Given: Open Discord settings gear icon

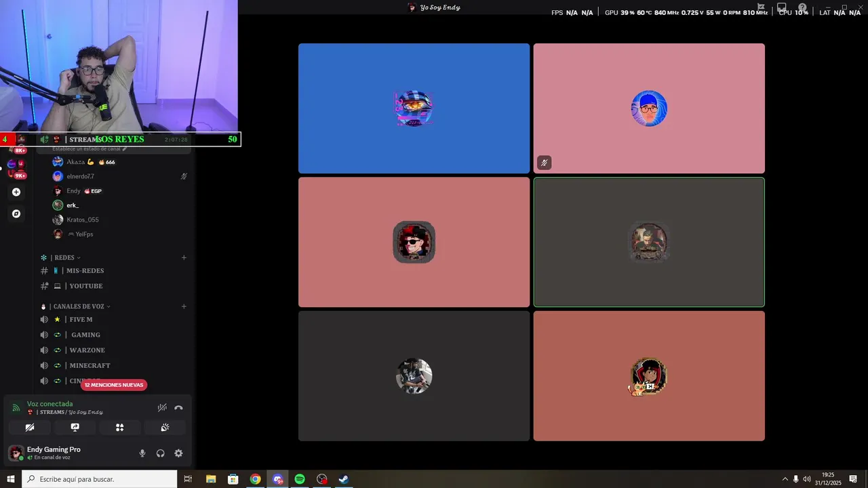Looking at the screenshot, I should point(178,453).
